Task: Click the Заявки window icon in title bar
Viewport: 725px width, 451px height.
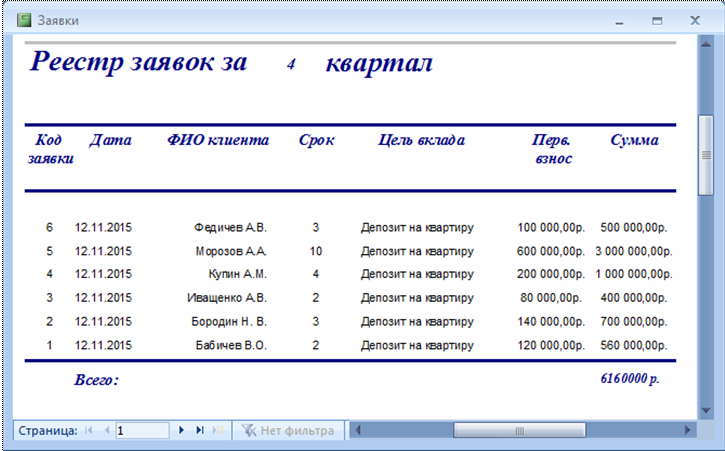Action: pos(18,20)
